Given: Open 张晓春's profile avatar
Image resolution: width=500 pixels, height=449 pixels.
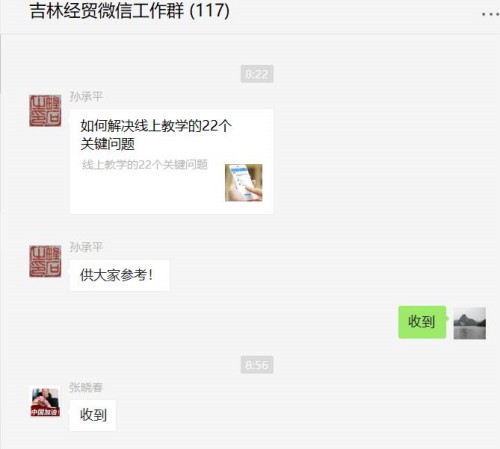Looking at the screenshot, I should tap(45, 401).
